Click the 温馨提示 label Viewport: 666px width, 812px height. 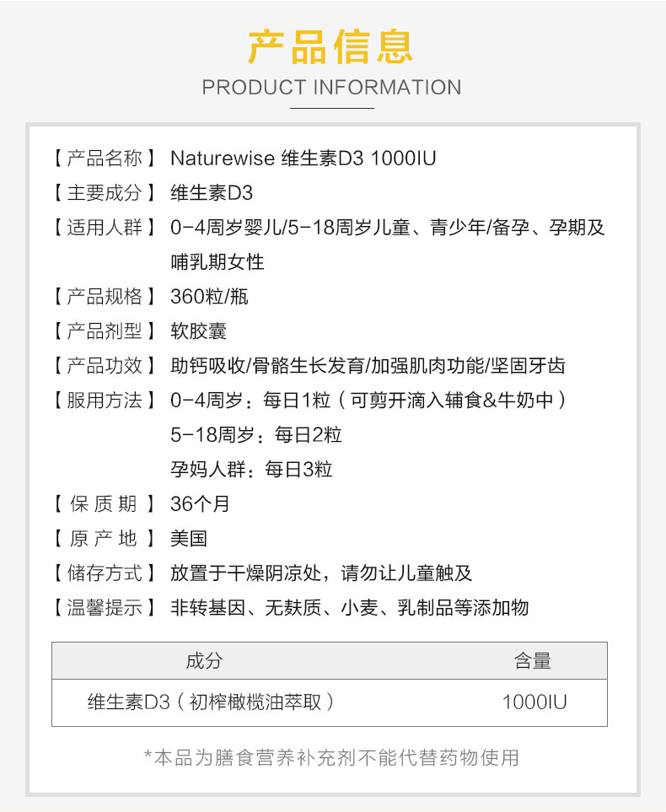[105, 608]
